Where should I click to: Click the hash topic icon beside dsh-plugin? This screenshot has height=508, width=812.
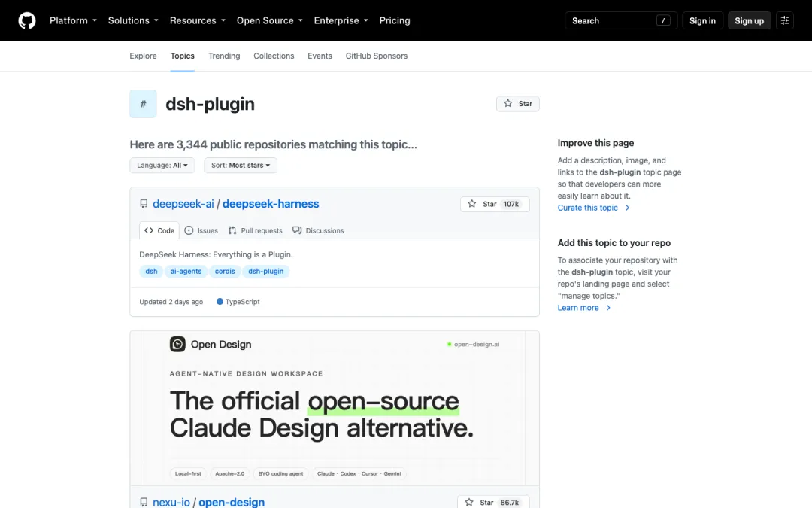point(143,104)
